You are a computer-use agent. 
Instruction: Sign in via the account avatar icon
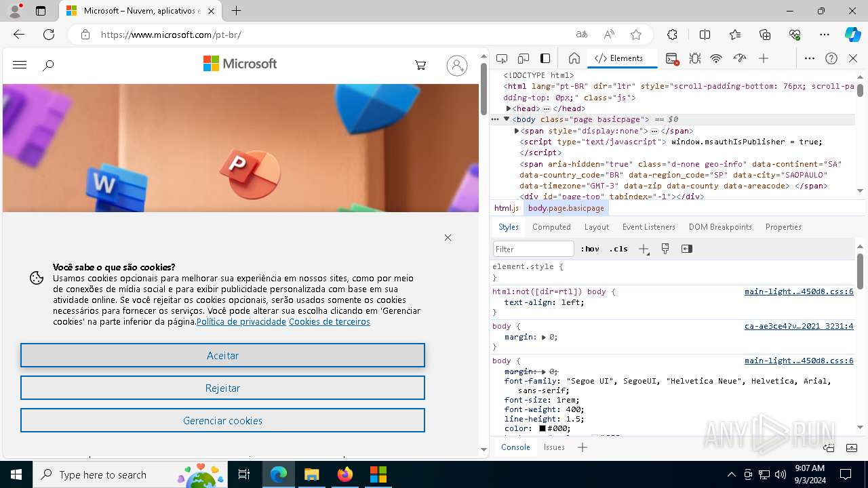457,65
